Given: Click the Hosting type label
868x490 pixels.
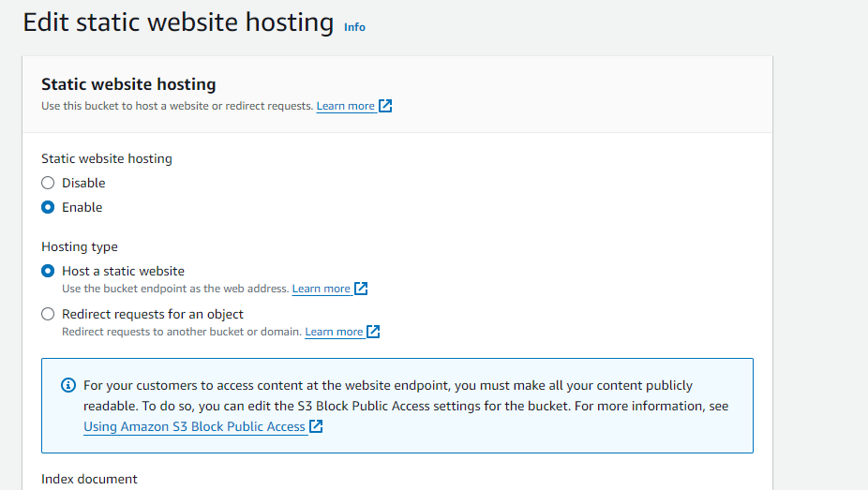Looking at the screenshot, I should click(x=80, y=246).
